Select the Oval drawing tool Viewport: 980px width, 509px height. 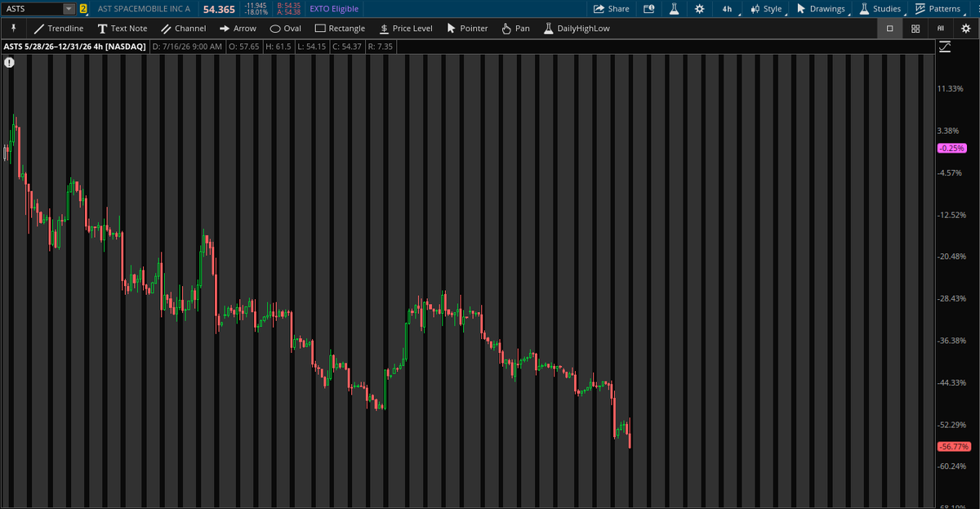286,28
